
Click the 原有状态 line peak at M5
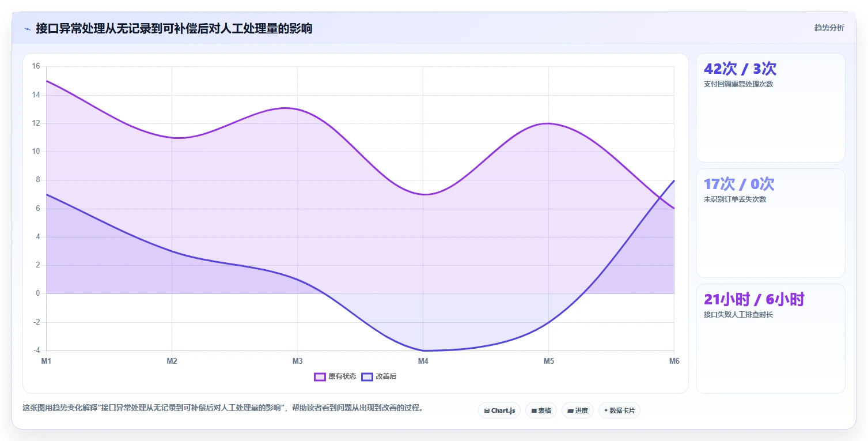click(548, 123)
